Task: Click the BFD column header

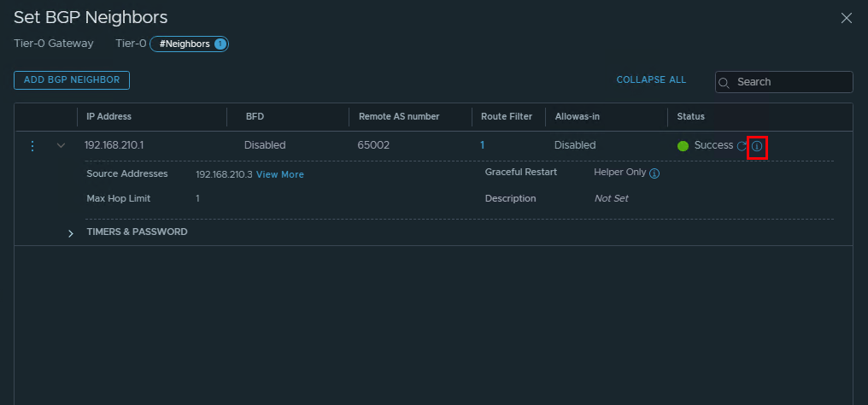Action: pyautogui.click(x=255, y=116)
